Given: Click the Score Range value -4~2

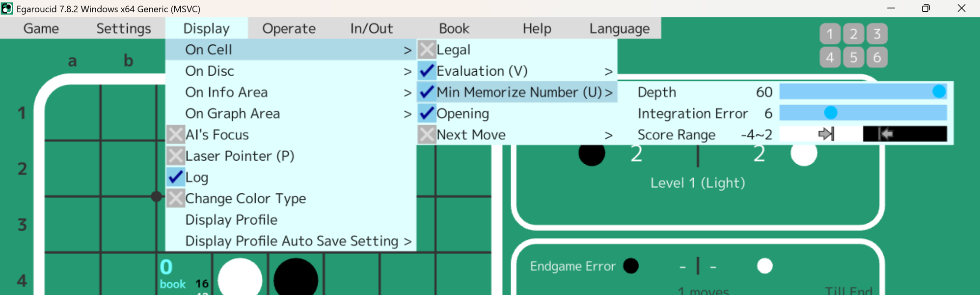Looking at the screenshot, I should [757, 135].
